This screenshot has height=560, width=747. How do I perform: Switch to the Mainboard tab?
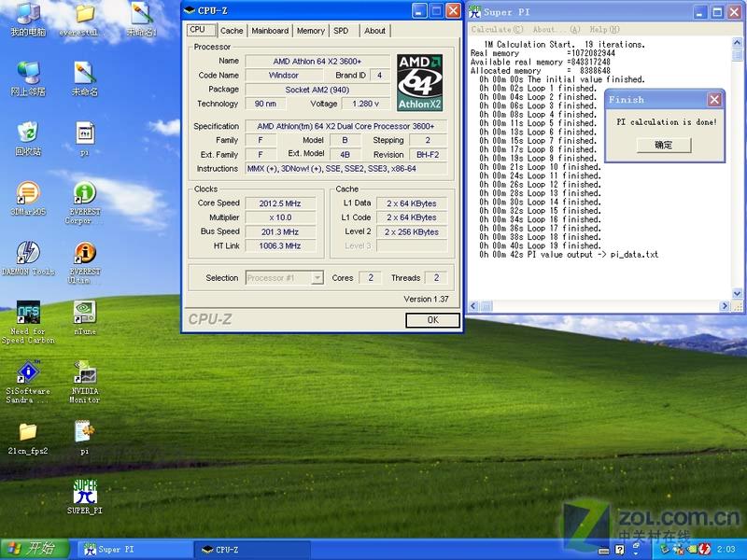(270, 31)
